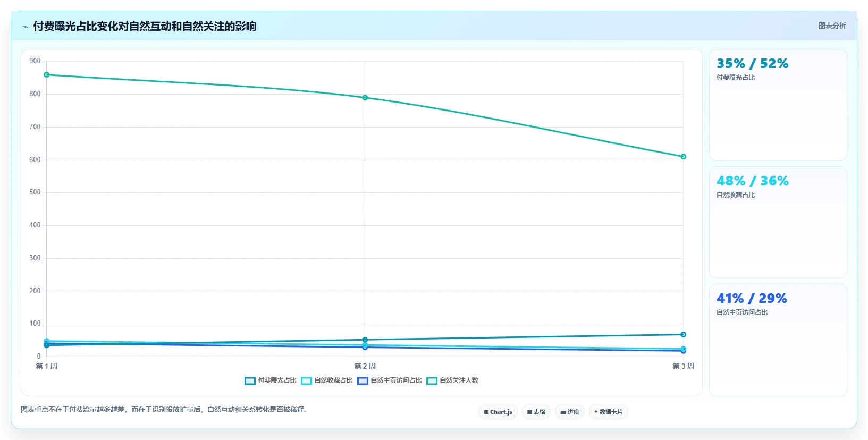
Task: Select the 48% / 36% stat card
Action: coord(778,223)
